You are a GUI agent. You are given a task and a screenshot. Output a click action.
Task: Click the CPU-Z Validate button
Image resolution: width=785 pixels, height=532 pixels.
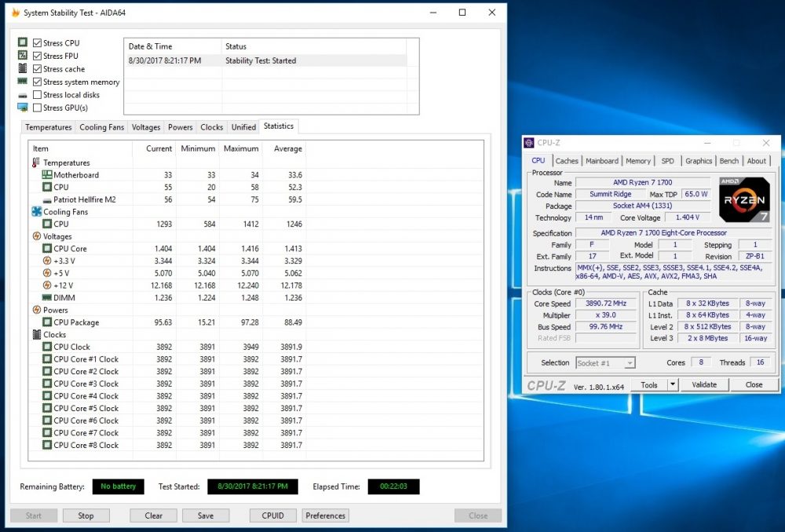tap(704, 384)
